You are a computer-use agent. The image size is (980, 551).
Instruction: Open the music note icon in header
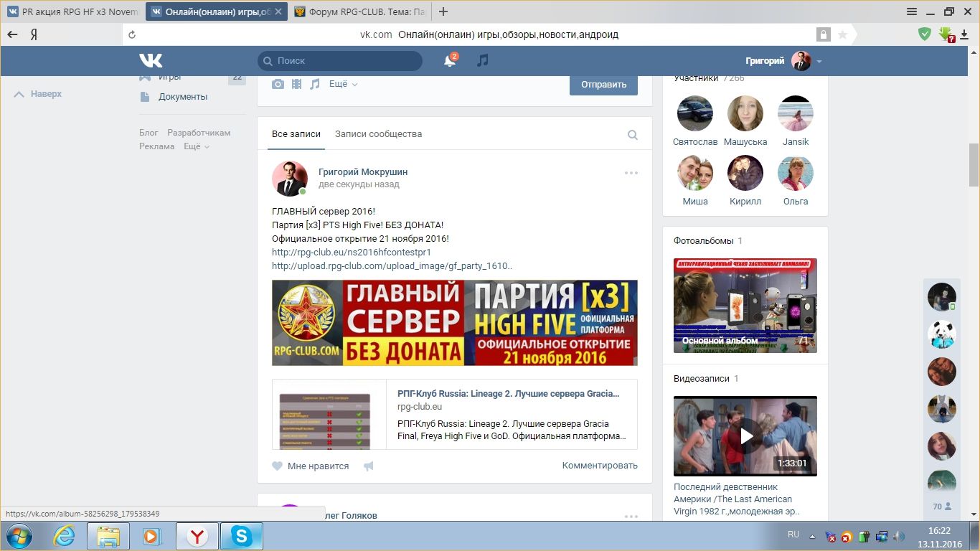pos(483,61)
